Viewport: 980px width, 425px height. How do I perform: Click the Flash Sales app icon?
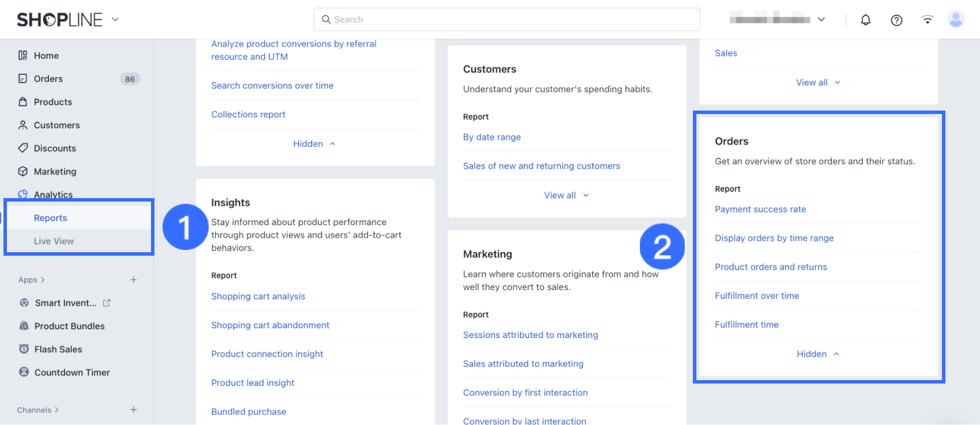click(24, 349)
